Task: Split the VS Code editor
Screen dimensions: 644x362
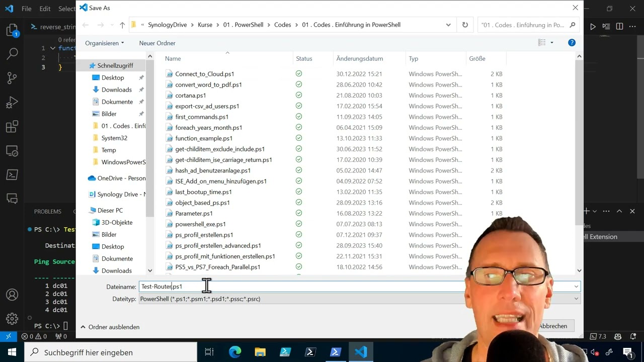Action: pos(619,27)
